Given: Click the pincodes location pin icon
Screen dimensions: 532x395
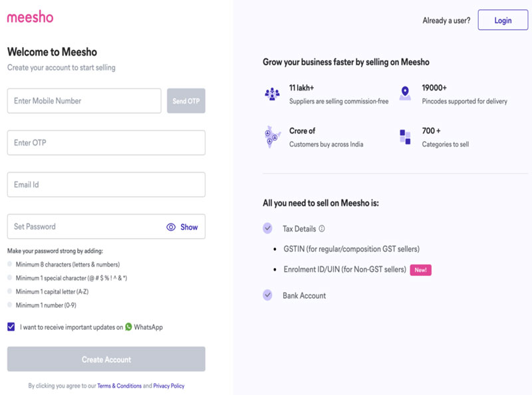Looking at the screenshot, I should [x=405, y=94].
